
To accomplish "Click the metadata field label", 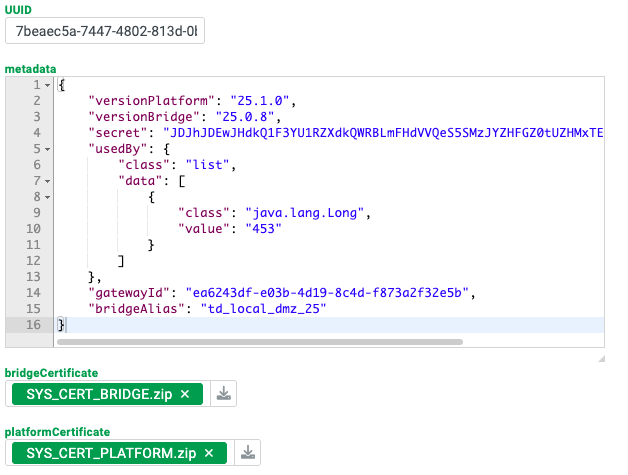I will coord(30,69).
